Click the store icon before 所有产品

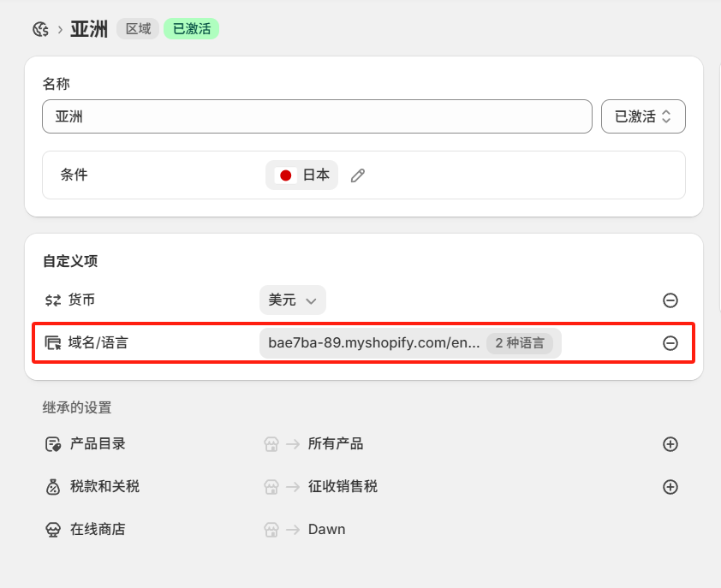pyautogui.click(x=271, y=444)
